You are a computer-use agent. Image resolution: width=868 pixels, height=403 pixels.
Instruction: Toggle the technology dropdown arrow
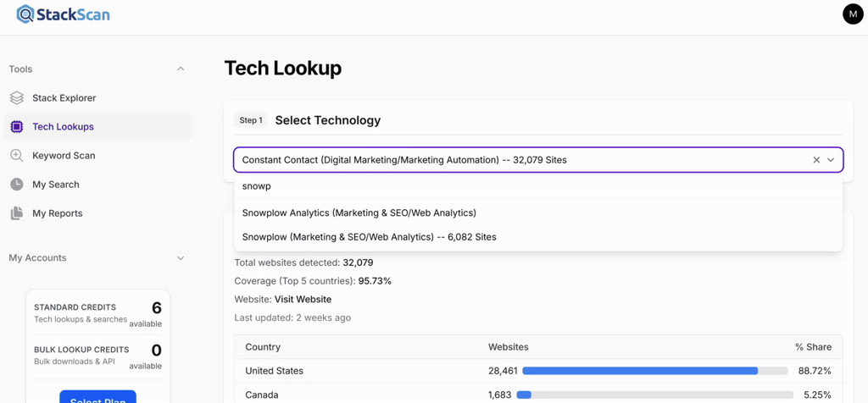[x=831, y=160]
